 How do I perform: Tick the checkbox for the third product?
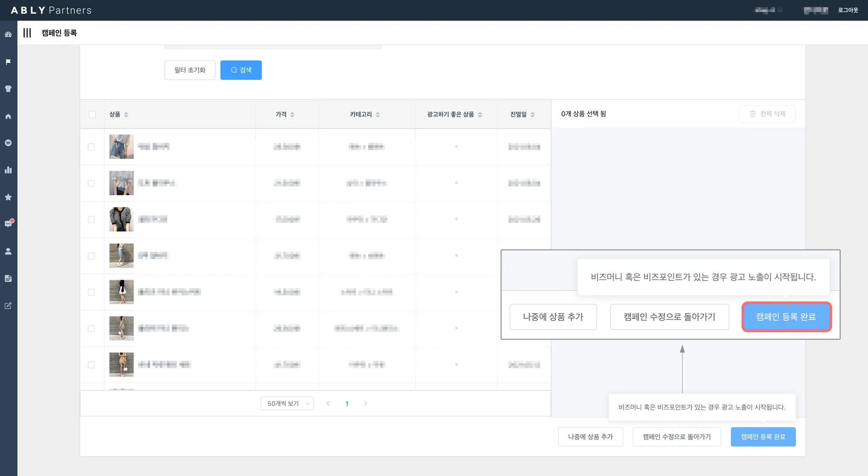91,220
